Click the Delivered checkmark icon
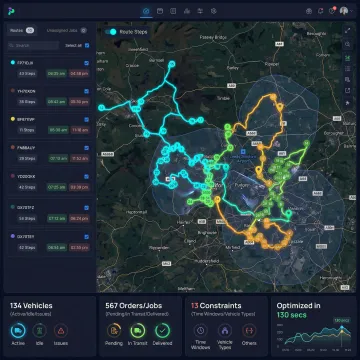The height and width of the screenshot is (360, 360). (162, 330)
